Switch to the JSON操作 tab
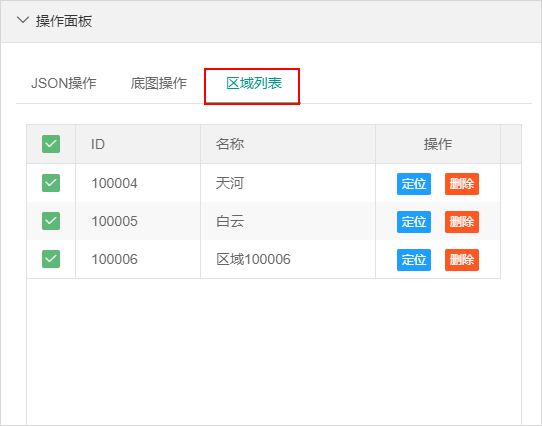This screenshot has height=426, width=542. [64, 83]
